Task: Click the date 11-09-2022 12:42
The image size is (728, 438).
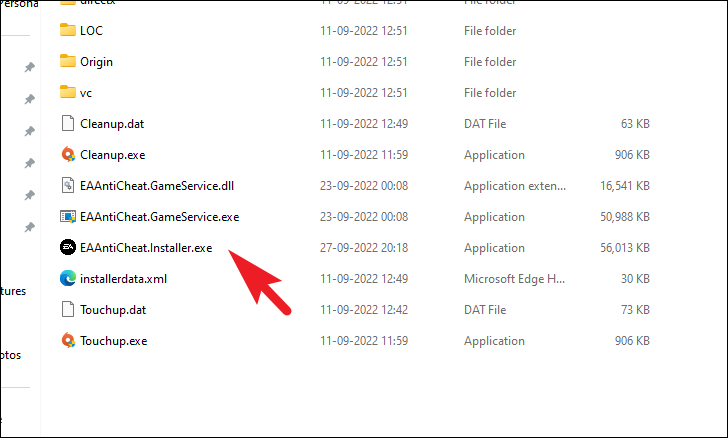Action: (364, 310)
